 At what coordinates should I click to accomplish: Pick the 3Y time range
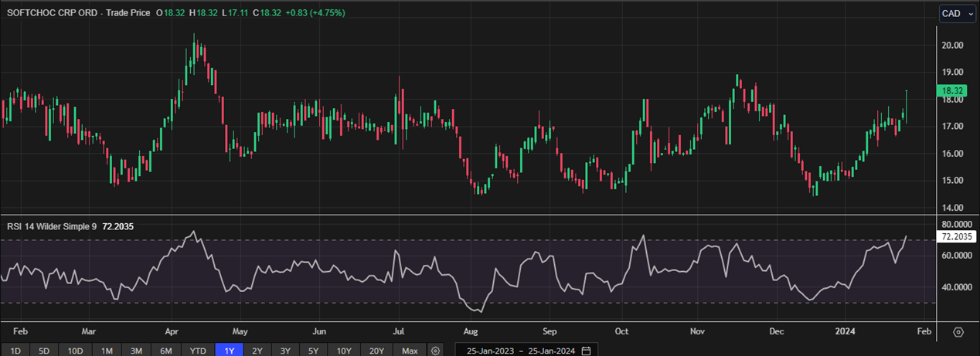[x=287, y=351]
